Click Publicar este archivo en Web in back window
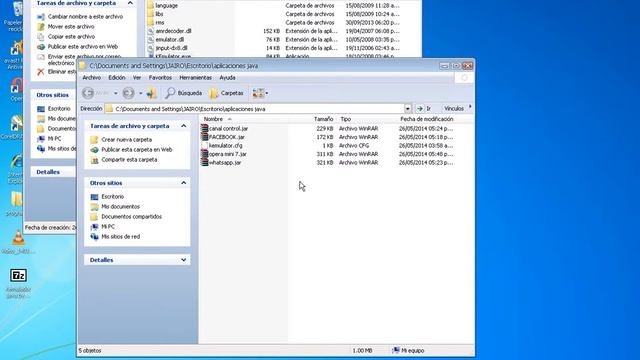The height and width of the screenshot is (360, 640). (x=83, y=47)
